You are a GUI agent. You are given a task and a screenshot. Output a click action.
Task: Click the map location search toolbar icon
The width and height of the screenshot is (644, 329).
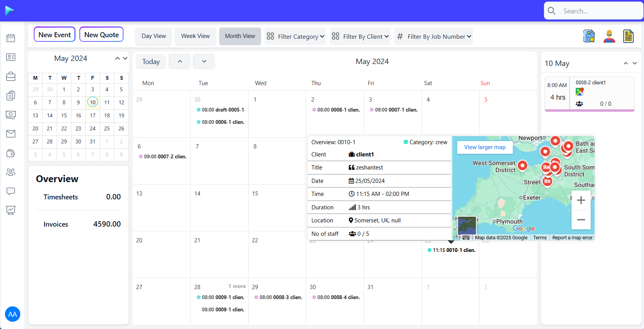pyautogui.click(x=589, y=36)
